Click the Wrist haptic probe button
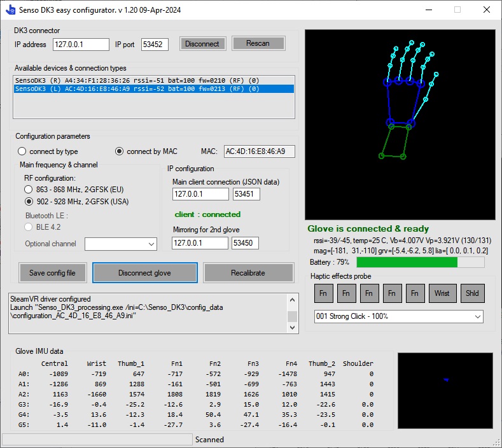The width and height of the screenshot is (502, 448). tap(442, 293)
